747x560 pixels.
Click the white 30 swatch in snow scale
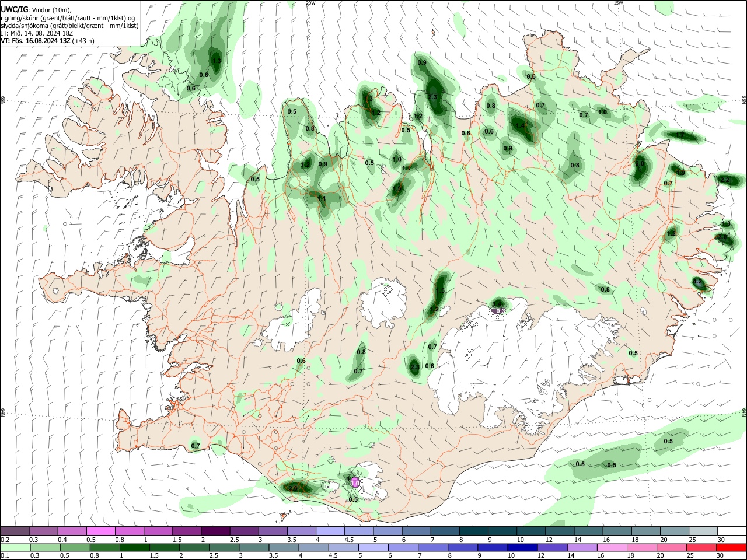pyautogui.click(x=732, y=531)
